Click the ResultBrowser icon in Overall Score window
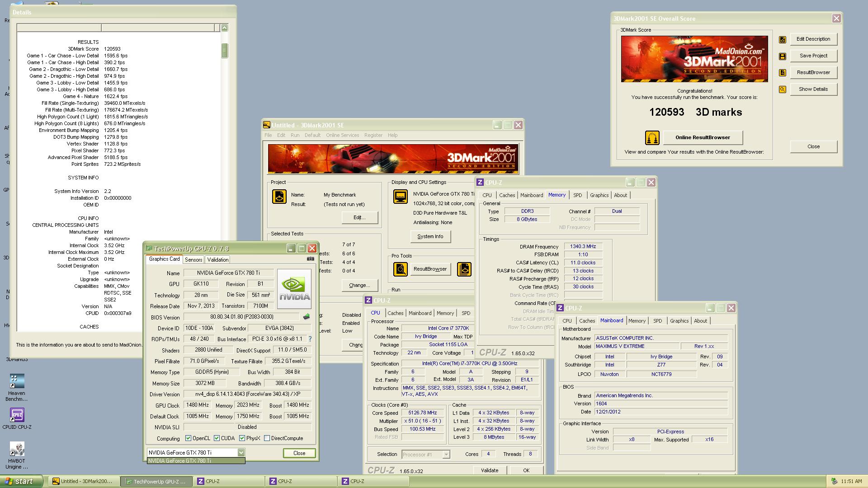This screenshot has height=488, width=868. coord(783,73)
